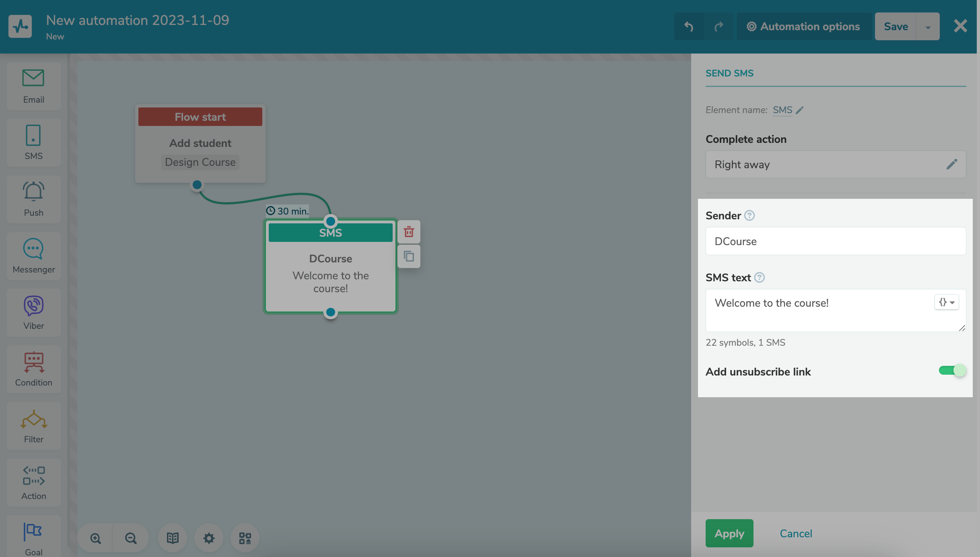This screenshot has width=980, height=557.
Task: Add a Condition block from sidebar
Action: 33,369
